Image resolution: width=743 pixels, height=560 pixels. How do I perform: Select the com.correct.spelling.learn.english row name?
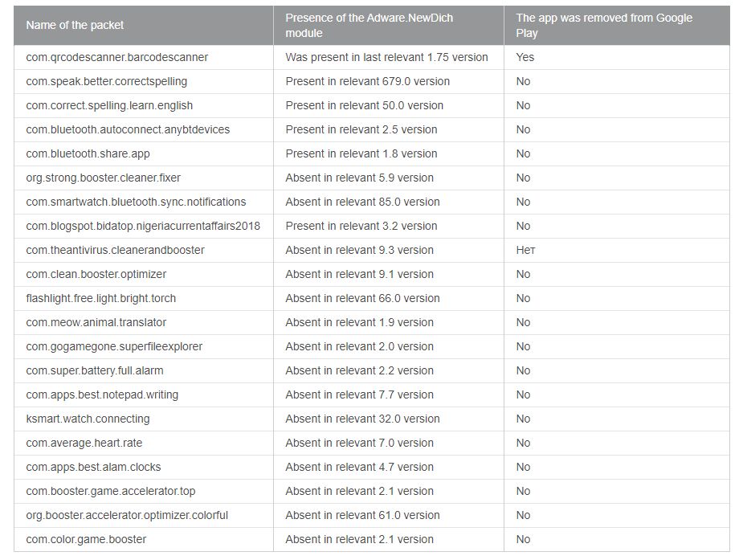point(109,105)
